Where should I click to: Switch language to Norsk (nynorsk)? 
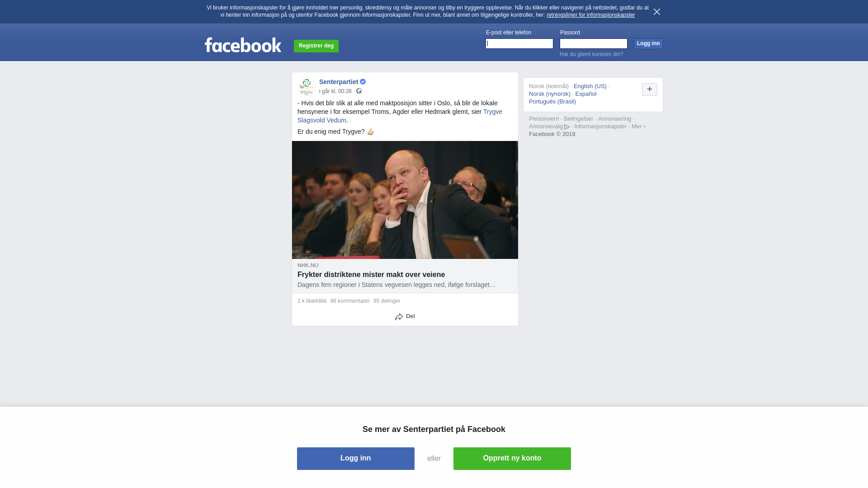(x=550, y=94)
